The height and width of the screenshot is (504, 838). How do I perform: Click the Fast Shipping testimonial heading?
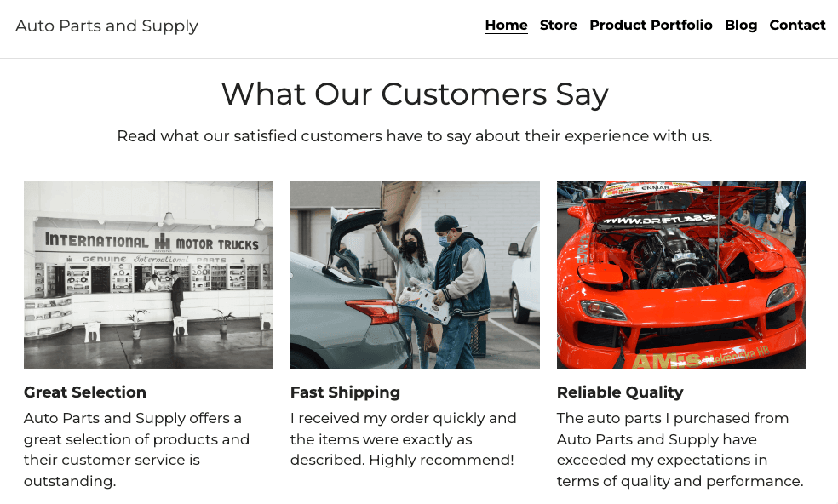point(345,392)
